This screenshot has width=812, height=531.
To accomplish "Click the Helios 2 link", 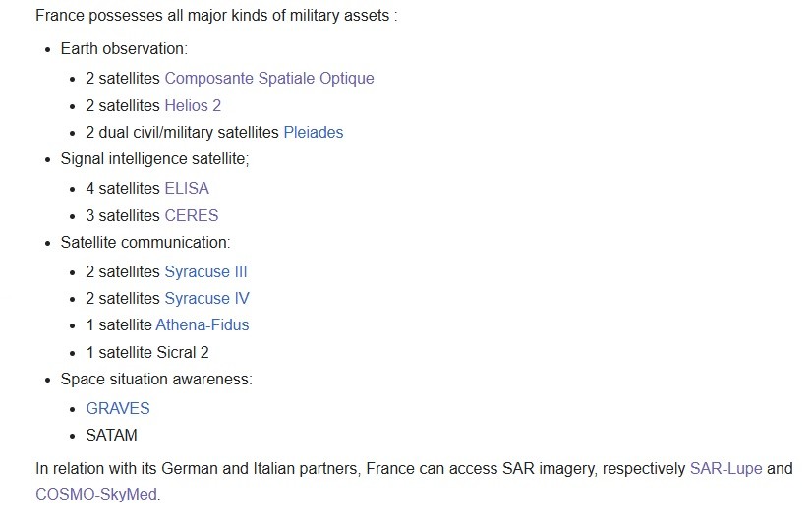I will pos(193,105).
